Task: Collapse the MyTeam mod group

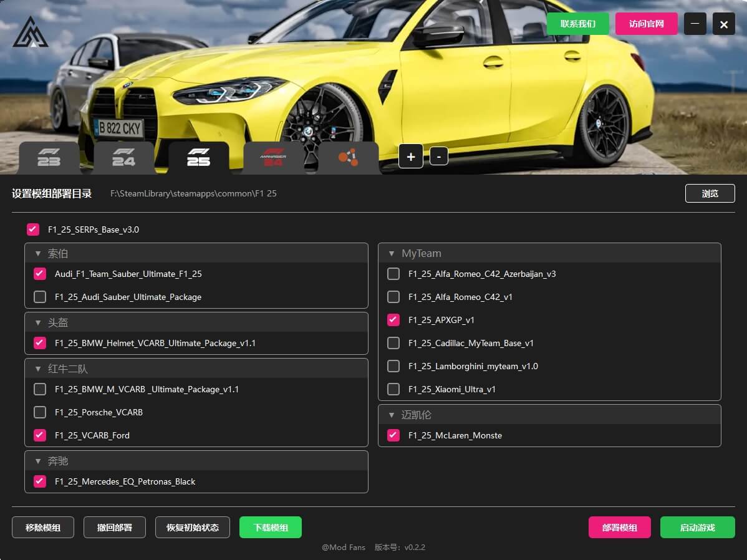Action: (x=392, y=254)
